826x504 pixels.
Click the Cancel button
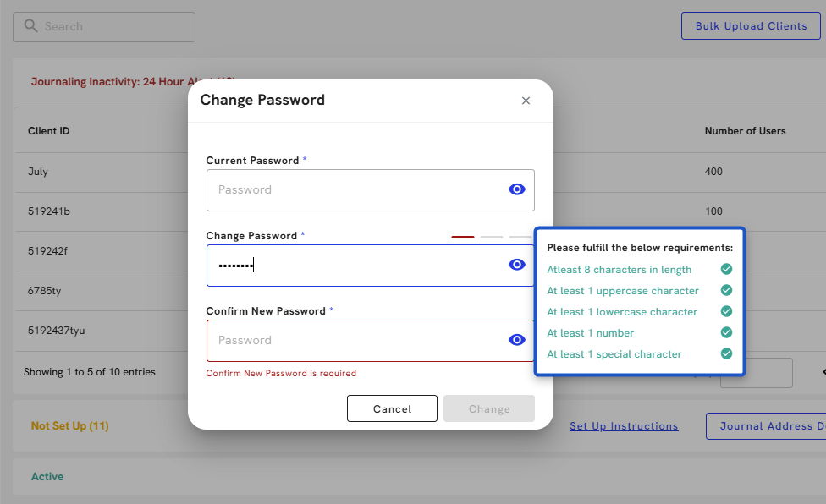click(x=392, y=408)
